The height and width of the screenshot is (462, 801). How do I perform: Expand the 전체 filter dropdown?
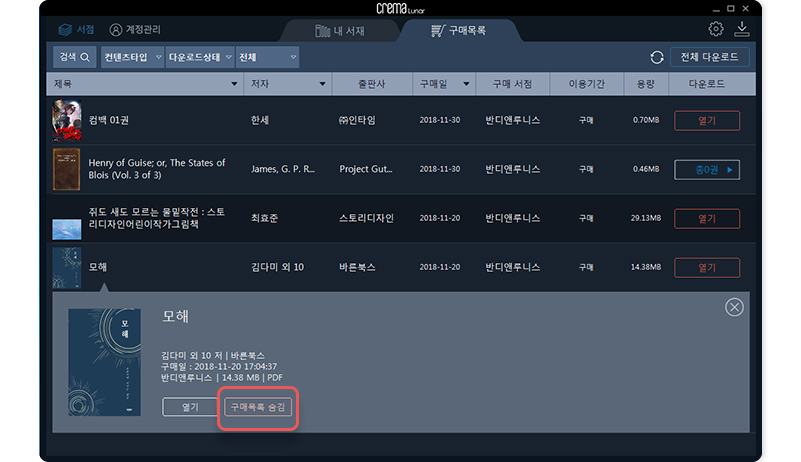[267, 58]
